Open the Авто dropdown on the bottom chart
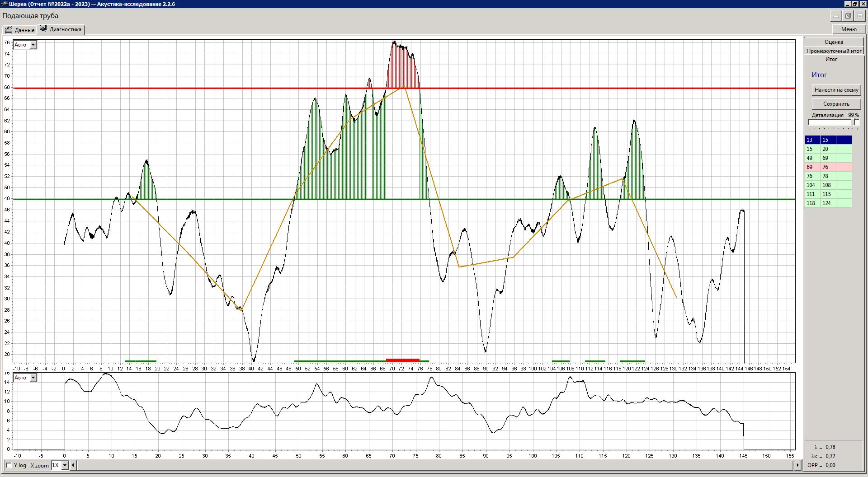This screenshot has height=477, width=868. tap(33, 378)
